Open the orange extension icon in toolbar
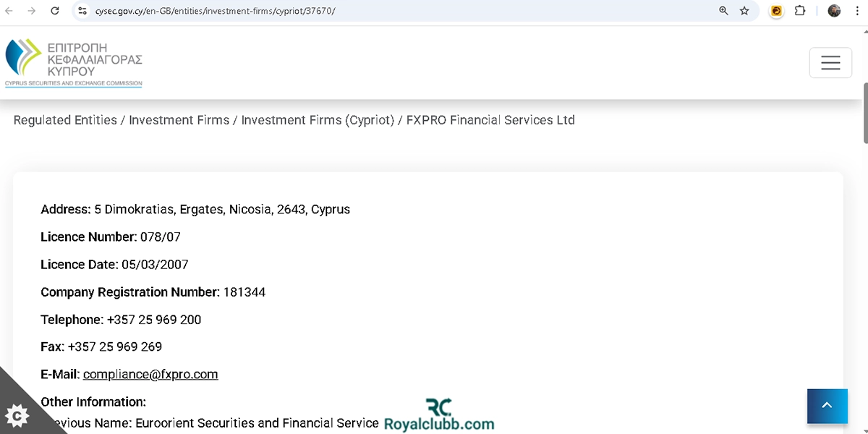The height and width of the screenshot is (434, 868). (x=776, y=11)
